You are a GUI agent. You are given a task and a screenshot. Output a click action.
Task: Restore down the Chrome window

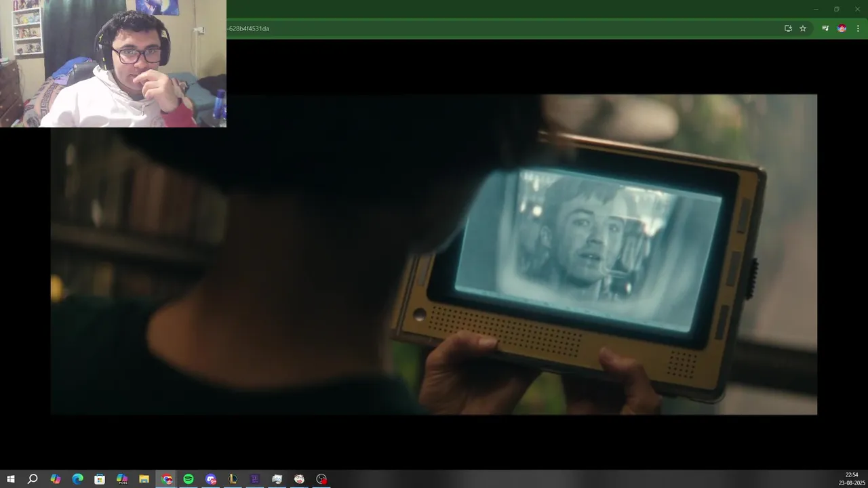[x=837, y=9]
